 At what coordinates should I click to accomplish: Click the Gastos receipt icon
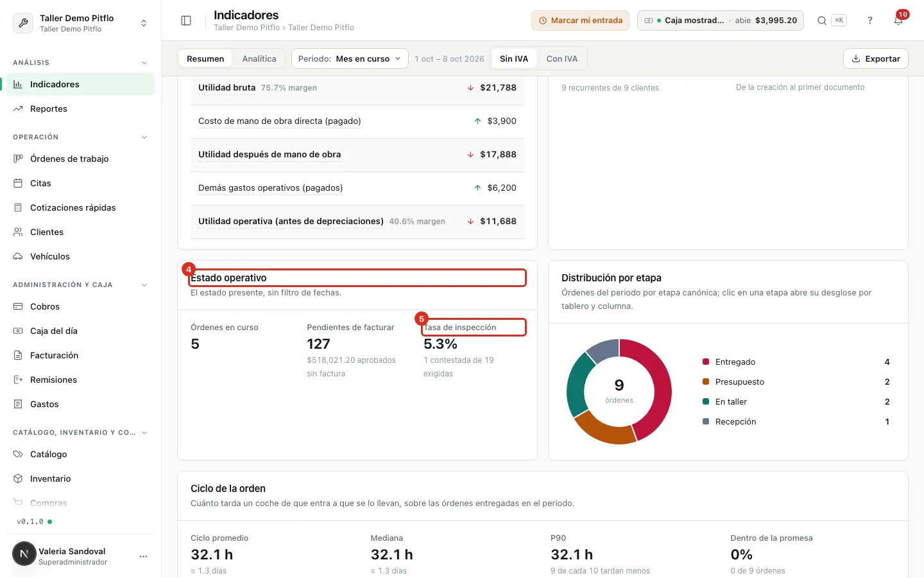point(18,404)
